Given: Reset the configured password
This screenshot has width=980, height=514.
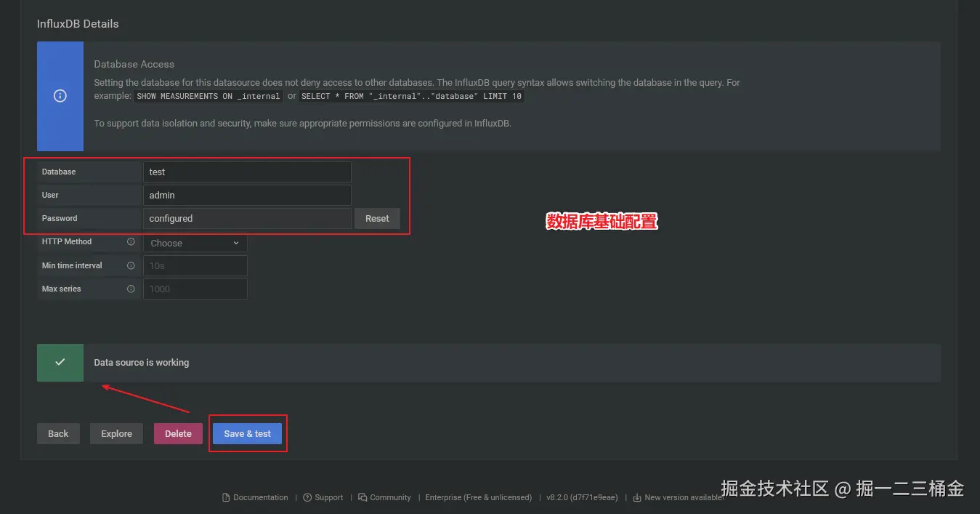Looking at the screenshot, I should pyautogui.click(x=377, y=218).
